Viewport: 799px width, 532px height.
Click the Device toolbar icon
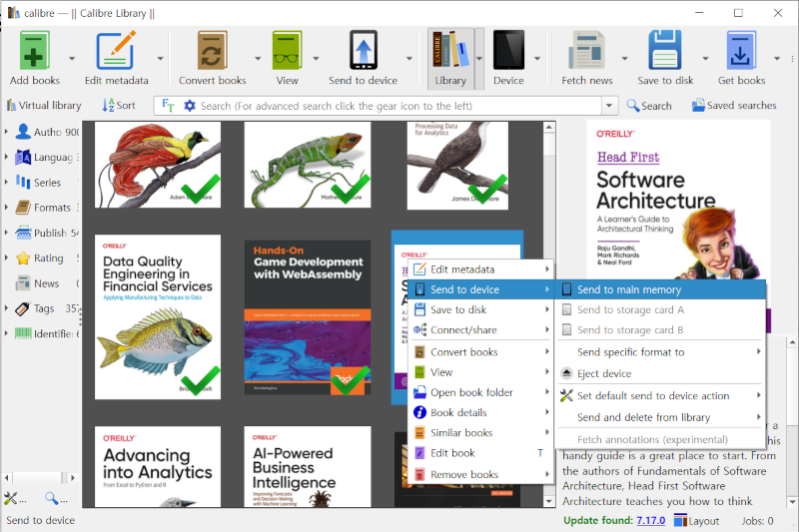pos(508,50)
